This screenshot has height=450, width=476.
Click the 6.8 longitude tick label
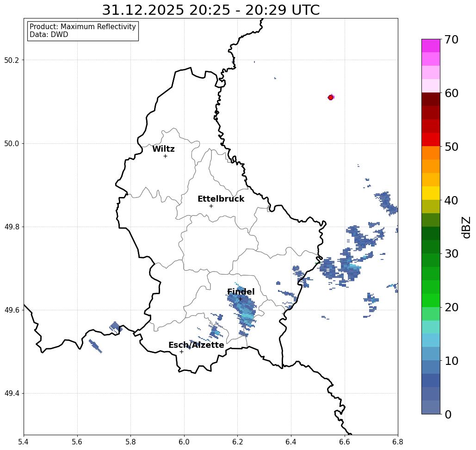[398, 442]
